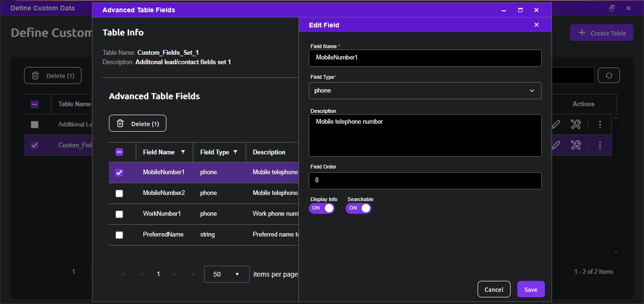Close the Edit Field panel
Viewport: 644px width, 304px height.
tap(536, 25)
